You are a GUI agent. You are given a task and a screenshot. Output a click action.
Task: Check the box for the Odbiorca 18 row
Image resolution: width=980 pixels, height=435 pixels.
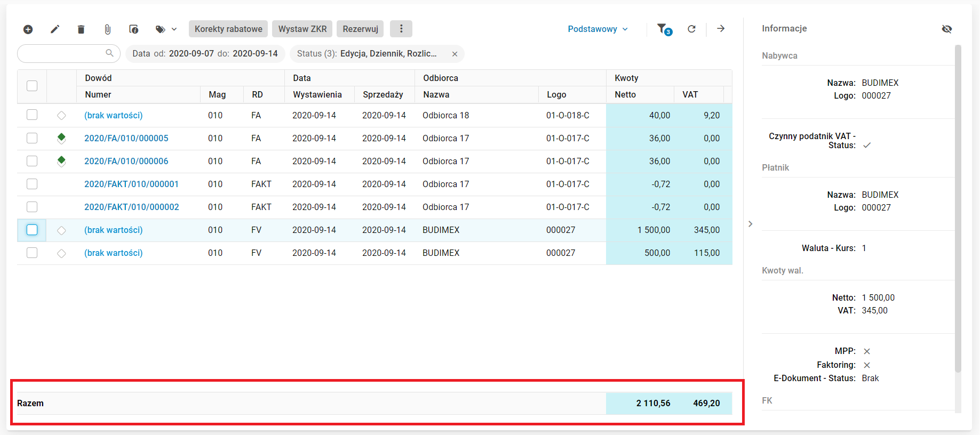click(x=32, y=115)
